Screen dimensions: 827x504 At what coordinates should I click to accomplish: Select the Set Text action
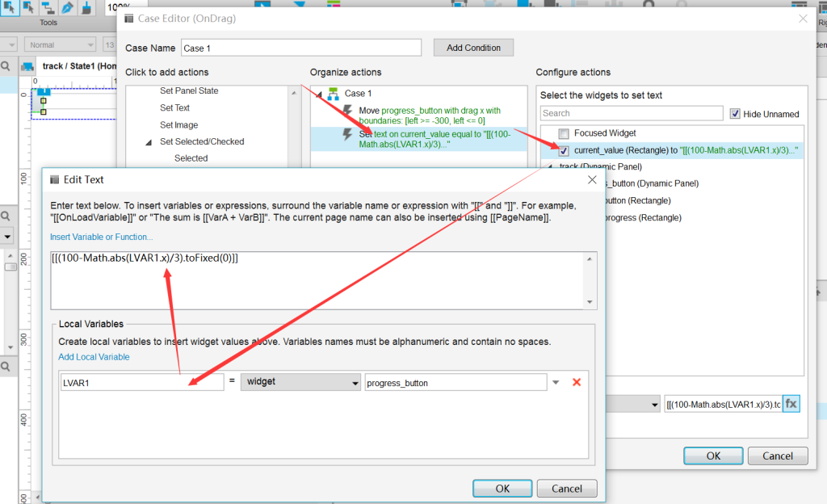(174, 107)
